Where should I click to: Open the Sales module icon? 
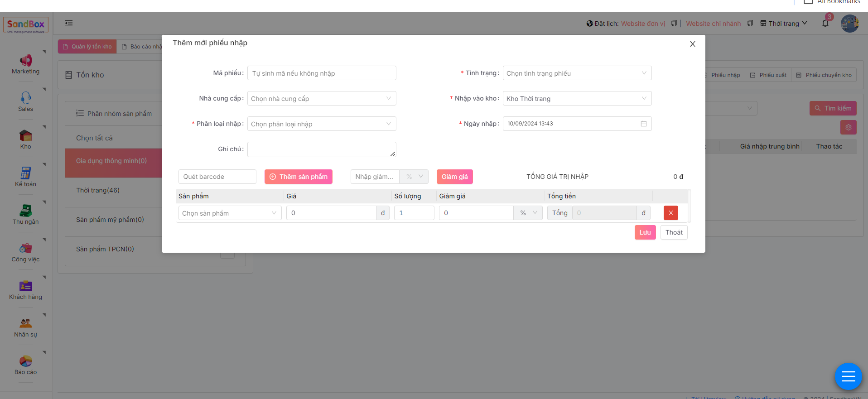[x=25, y=98]
